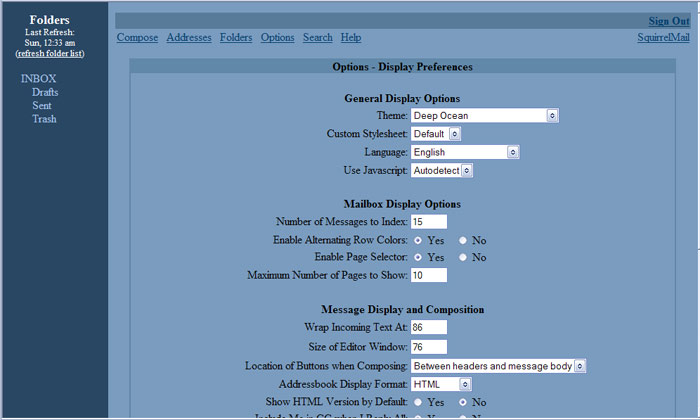The image size is (700, 420).
Task: Select No for Enable Page Selector
Action: pyautogui.click(x=462, y=257)
